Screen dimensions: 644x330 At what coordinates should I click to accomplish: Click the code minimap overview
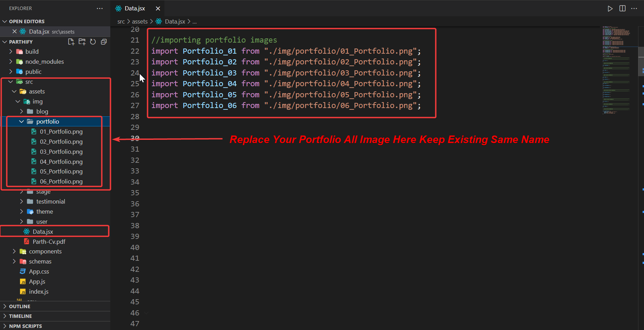click(616, 69)
